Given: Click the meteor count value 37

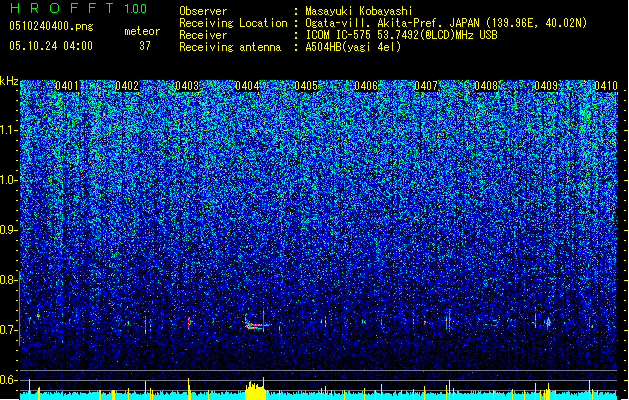Looking at the screenshot, I should (x=145, y=46).
